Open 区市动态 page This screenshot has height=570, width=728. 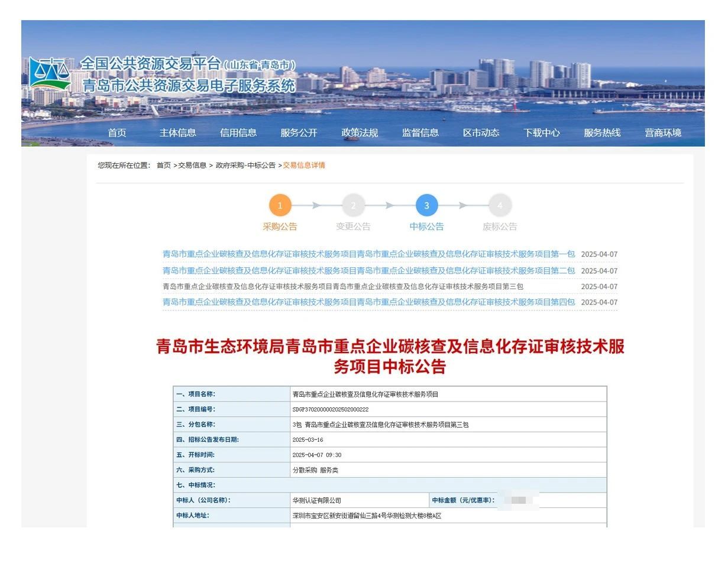(481, 133)
